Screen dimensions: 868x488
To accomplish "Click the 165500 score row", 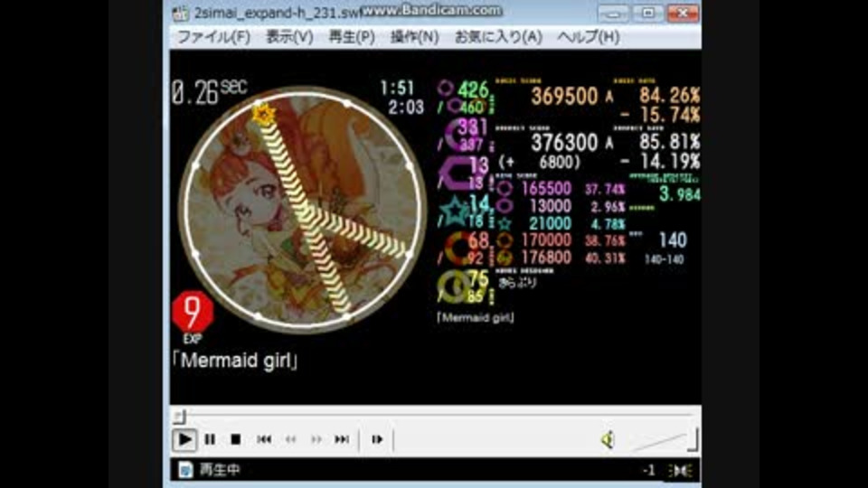I will 561,188.
